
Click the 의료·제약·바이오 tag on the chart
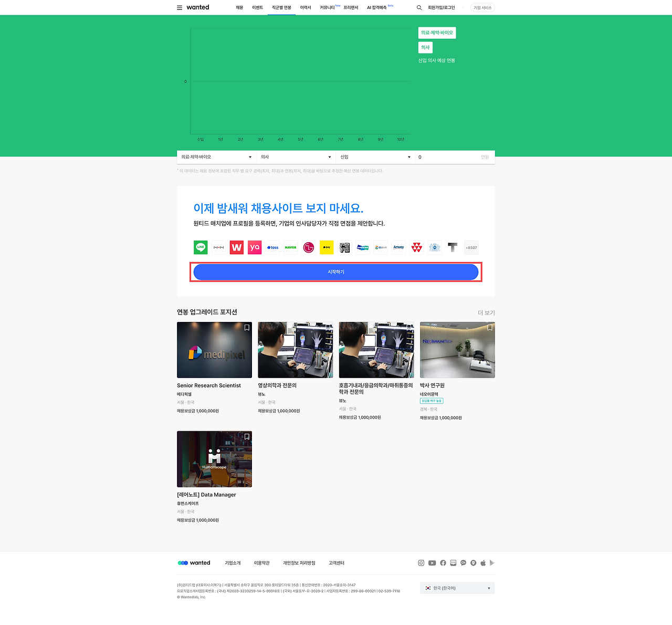pos(437,33)
